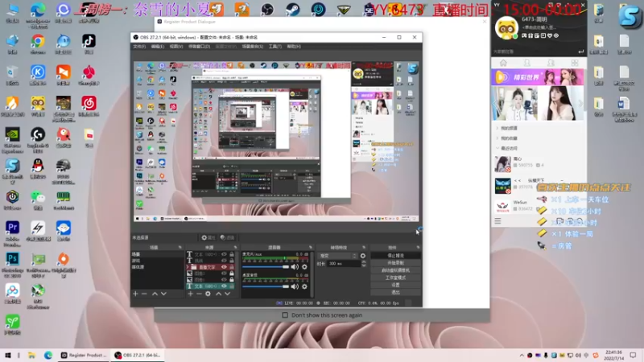Open YY apps grid tab icon
Viewport: 644px width, 362px height.
coord(575,63)
